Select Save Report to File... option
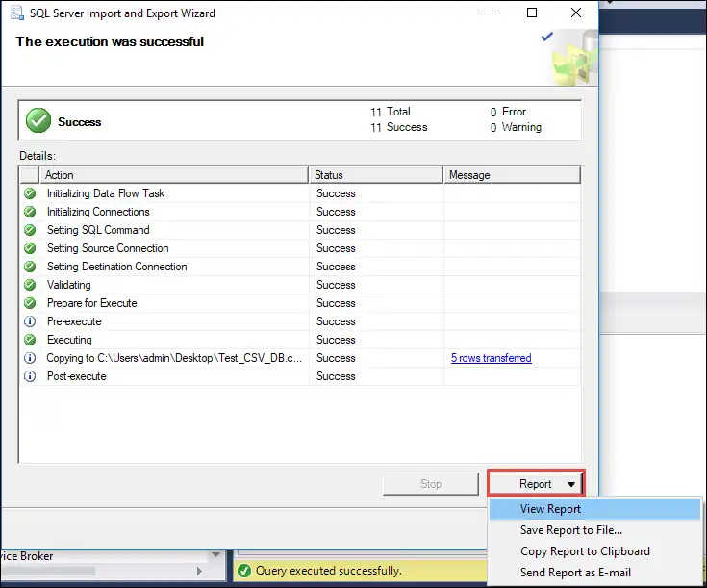 coord(594,530)
